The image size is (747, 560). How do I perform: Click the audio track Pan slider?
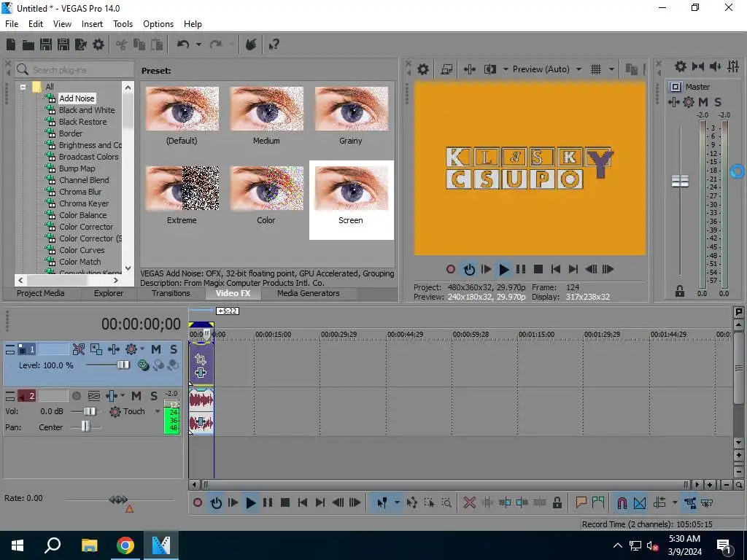point(86,427)
